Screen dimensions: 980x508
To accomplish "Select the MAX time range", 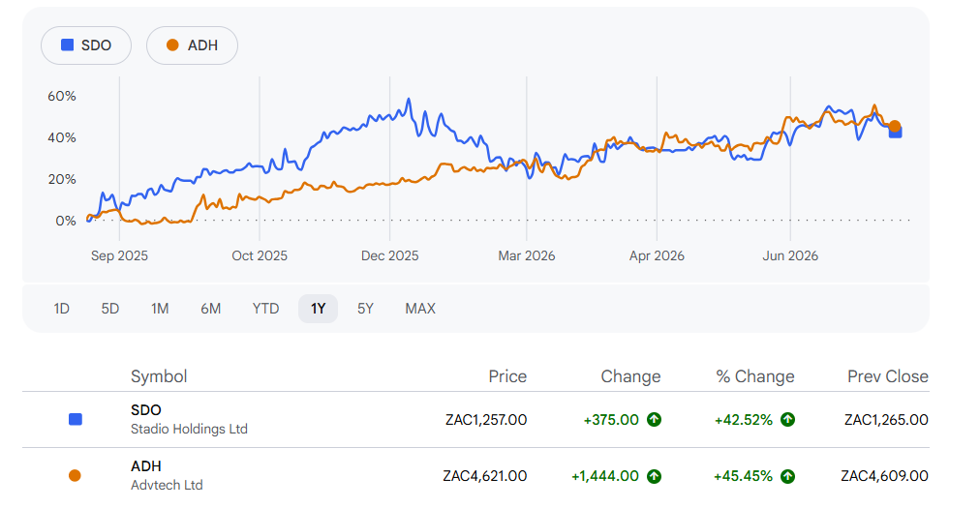I will coord(420,309).
